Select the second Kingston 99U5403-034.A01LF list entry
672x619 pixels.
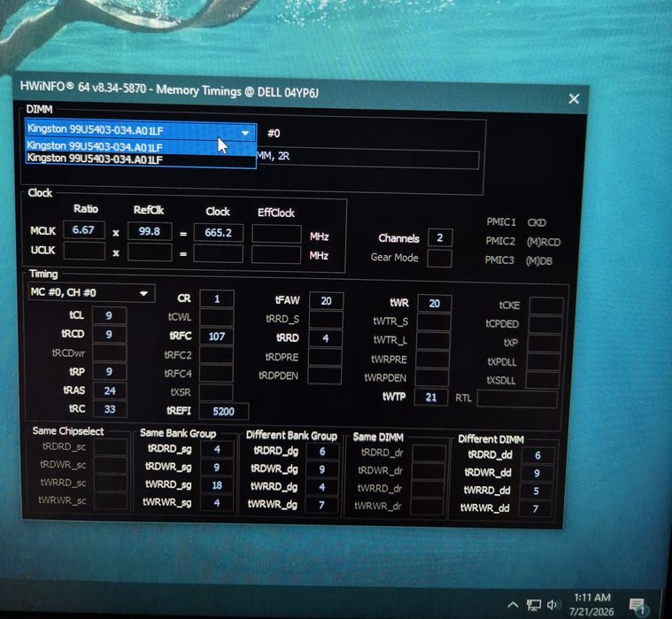(x=141, y=159)
